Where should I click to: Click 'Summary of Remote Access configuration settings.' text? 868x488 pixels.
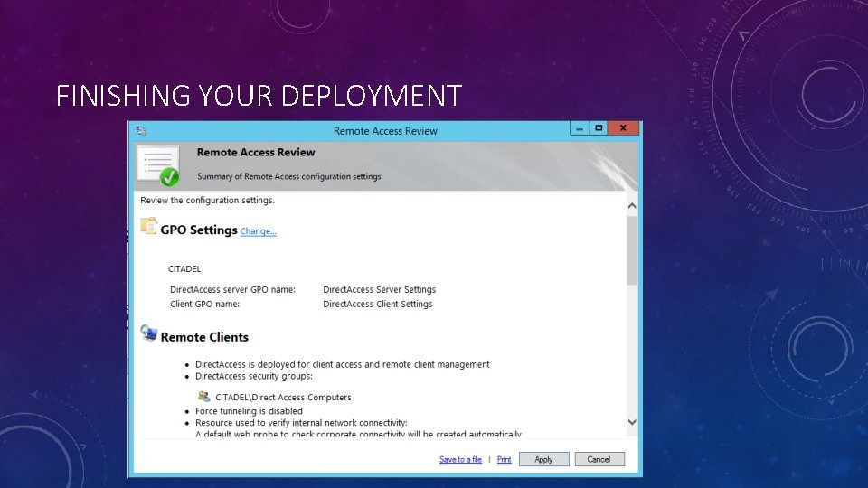tap(290, 176)
